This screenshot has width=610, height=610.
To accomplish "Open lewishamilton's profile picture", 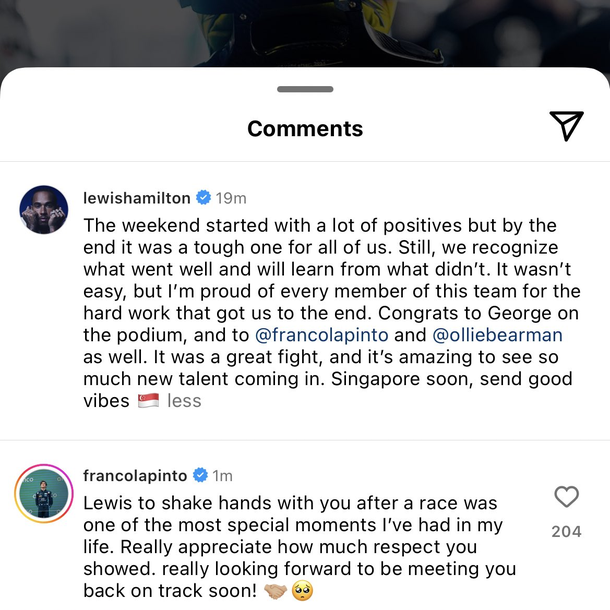I will [44, 210].
